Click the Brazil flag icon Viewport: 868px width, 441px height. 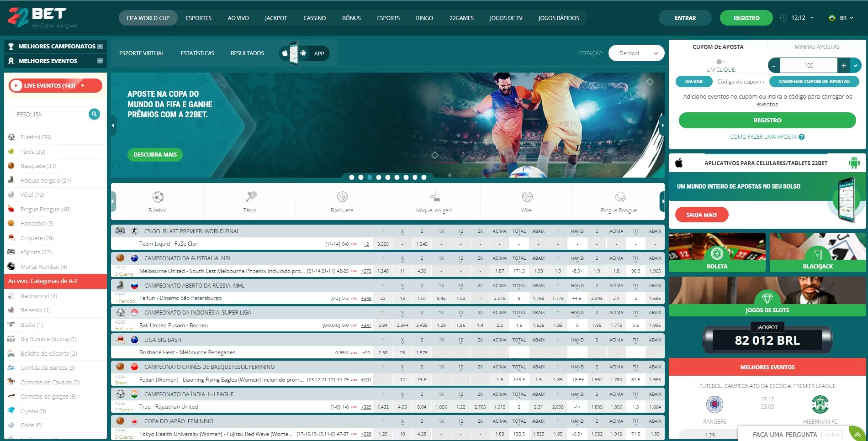(832, 18)
